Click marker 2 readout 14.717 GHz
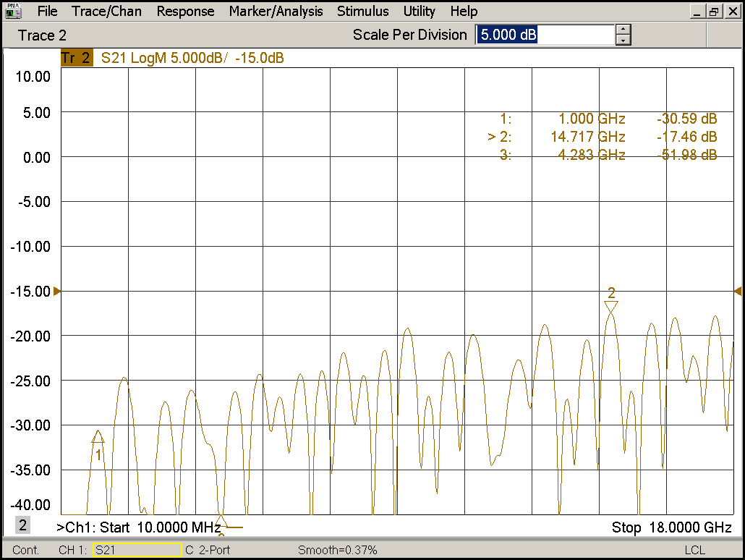 588,137
